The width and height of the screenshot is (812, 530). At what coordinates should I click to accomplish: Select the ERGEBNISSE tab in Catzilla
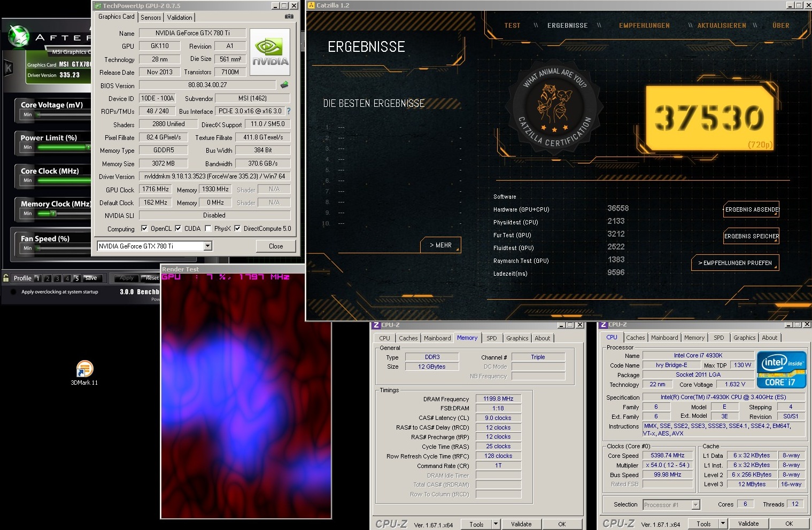pos(567,25)
